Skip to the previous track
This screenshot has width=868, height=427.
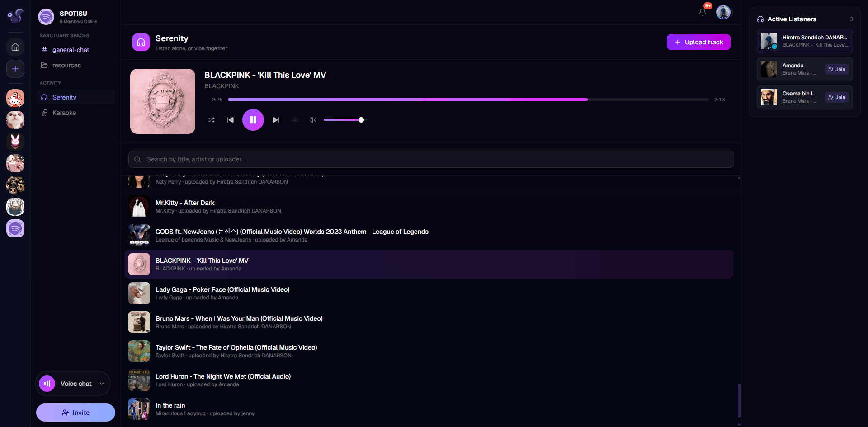(x=231, y=120)
